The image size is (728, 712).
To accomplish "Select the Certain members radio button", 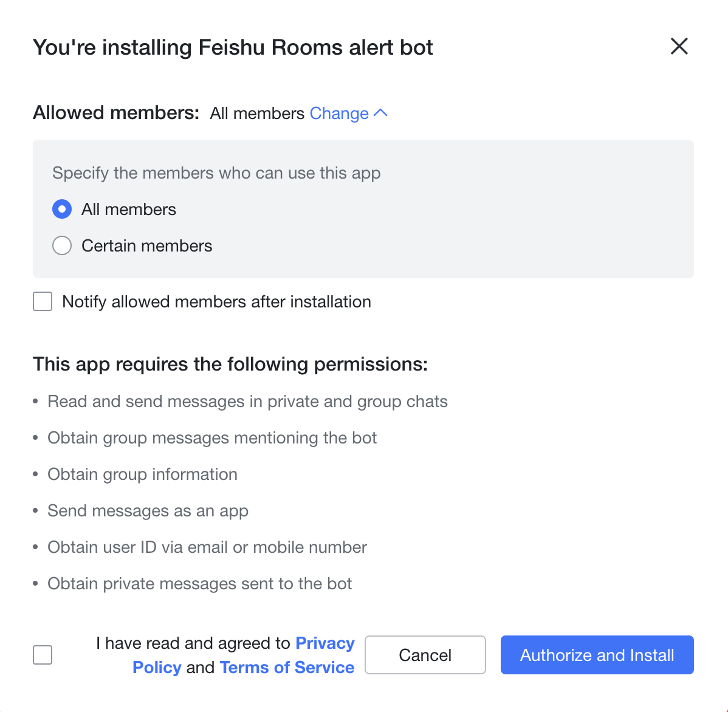I will point(61,245).
